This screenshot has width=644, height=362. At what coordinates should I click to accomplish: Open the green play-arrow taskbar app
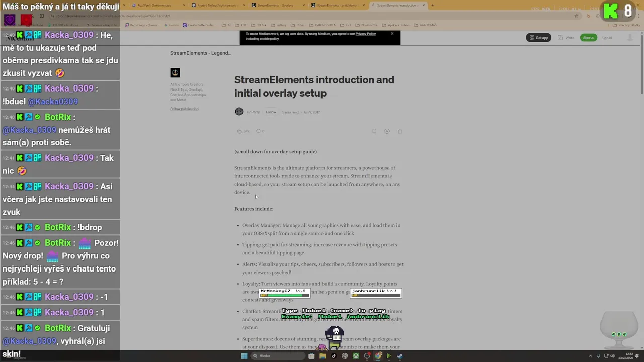click(x=389, y=356)
